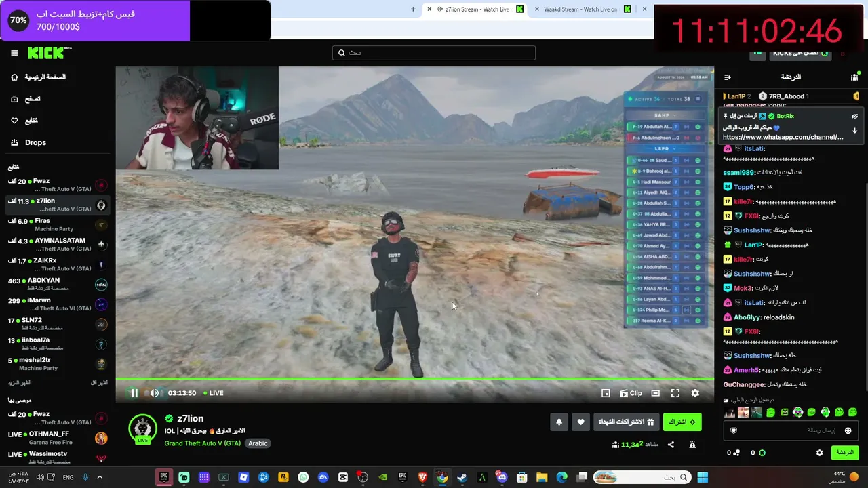Image resolution: width=868 pixels, height=488 pixels.
Task: Expand the pinned message with the down arrow
Action: pos(854,131)
